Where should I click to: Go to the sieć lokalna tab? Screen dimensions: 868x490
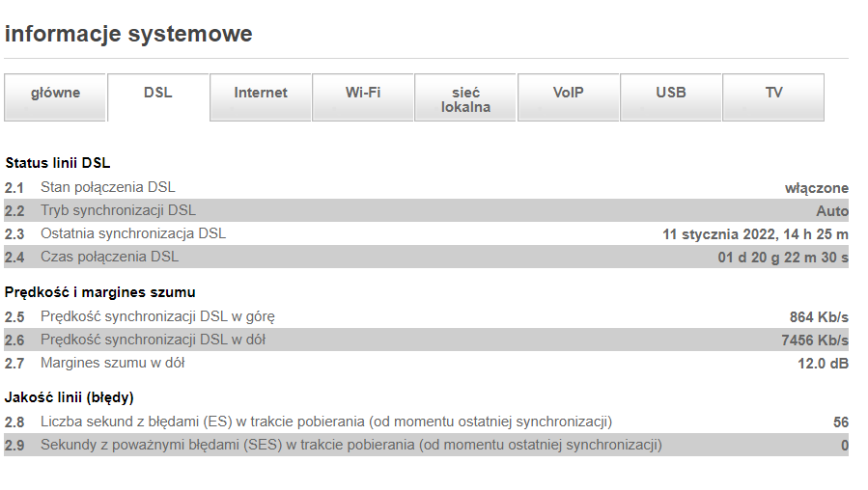click(x=465, y=99)
